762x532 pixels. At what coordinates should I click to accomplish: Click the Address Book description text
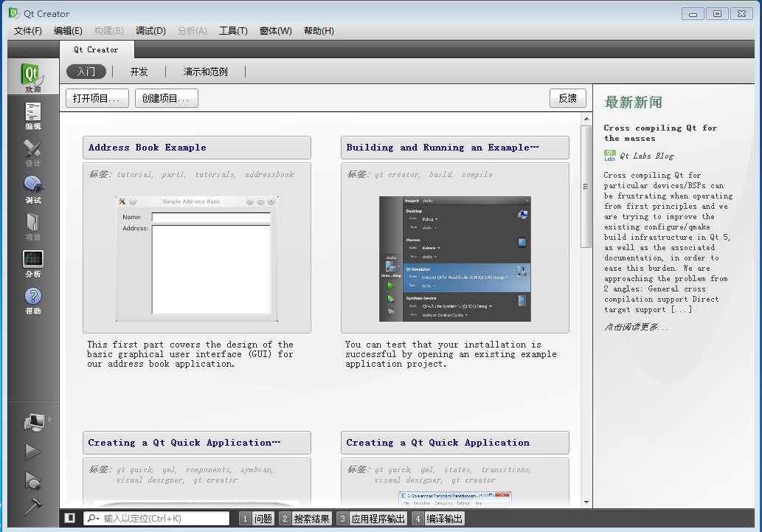(190, 354)
